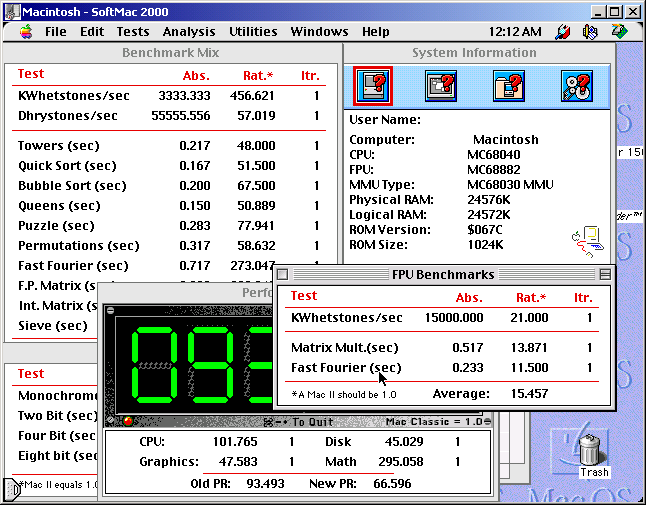The width and height of the screenshot is (646, 505).
Task: Select the Bubble Sort (sec) test row
Action: (169, 186)
